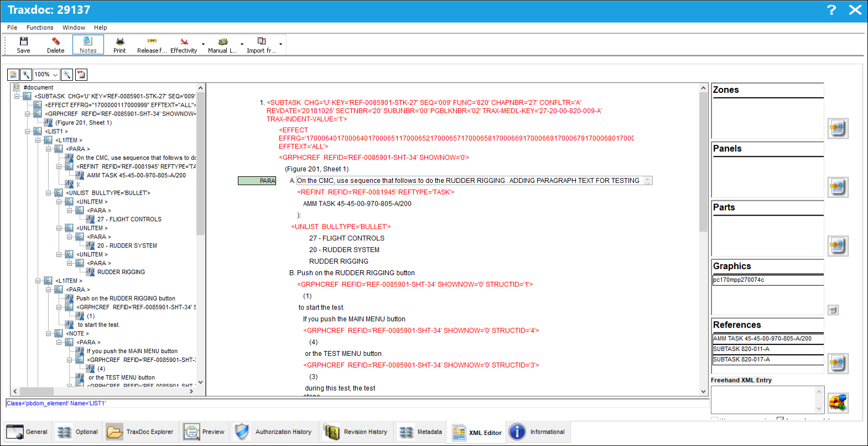The image size is (868, 446).
Task: Open the Window menu
Action: [x=74, y=28]
